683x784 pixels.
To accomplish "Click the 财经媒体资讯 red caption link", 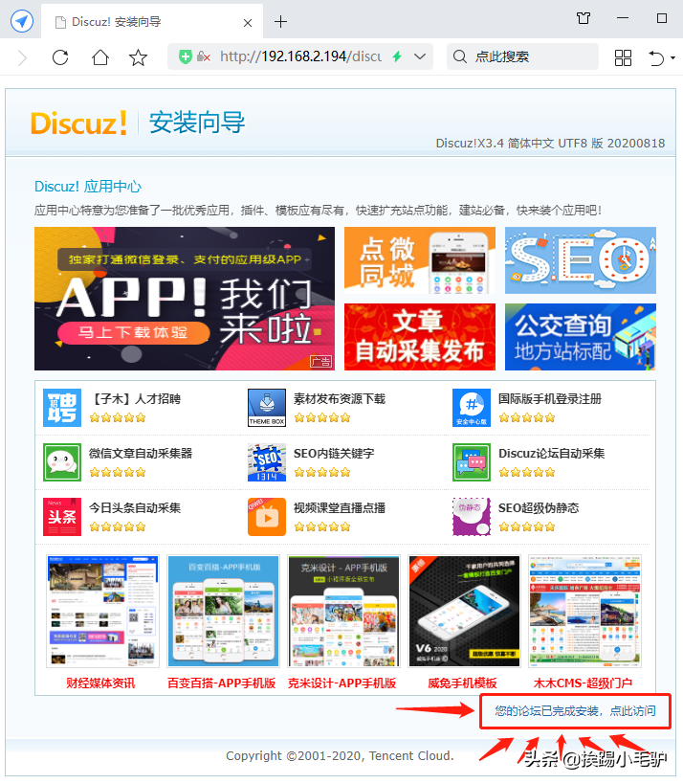I will click(100, 683).
